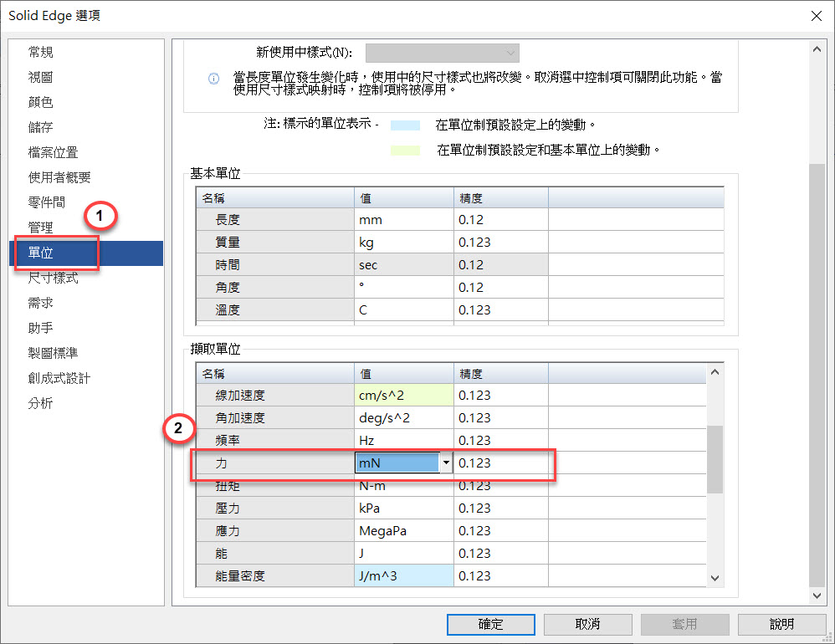The image size is (835, 644).
Task: Open 尺寸樣式 options
Action: (53, 278)
